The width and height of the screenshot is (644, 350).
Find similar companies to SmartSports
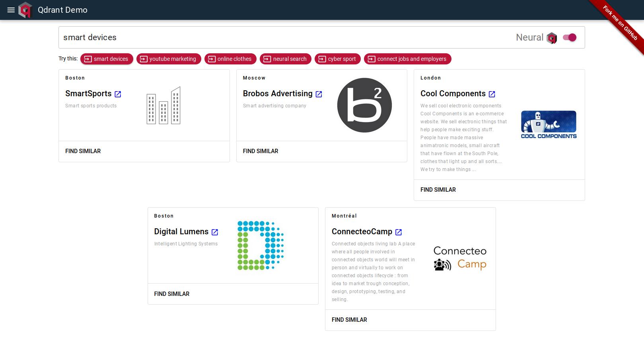coord(83,151)
